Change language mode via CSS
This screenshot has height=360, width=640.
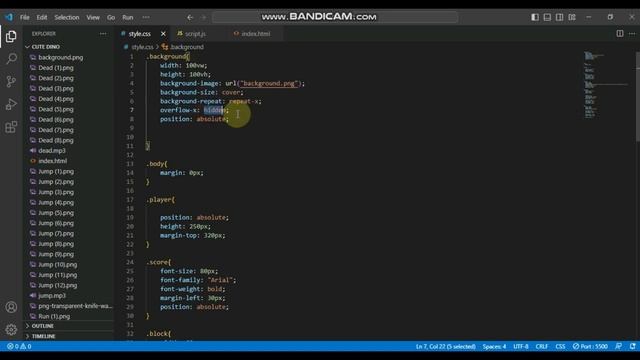(x=560, y=347)
